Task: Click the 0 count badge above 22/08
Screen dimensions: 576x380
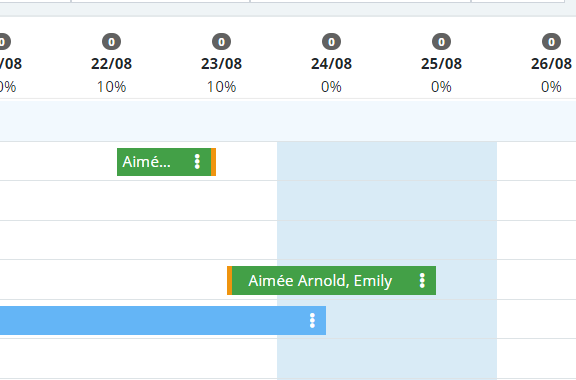Action: pyautogui.click(x=111, y=42)
